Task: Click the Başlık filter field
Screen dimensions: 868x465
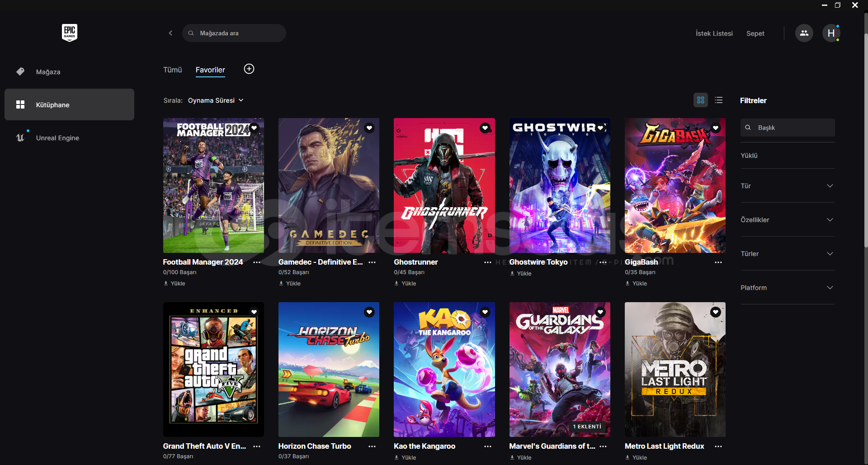Action: tap(788, 128)
